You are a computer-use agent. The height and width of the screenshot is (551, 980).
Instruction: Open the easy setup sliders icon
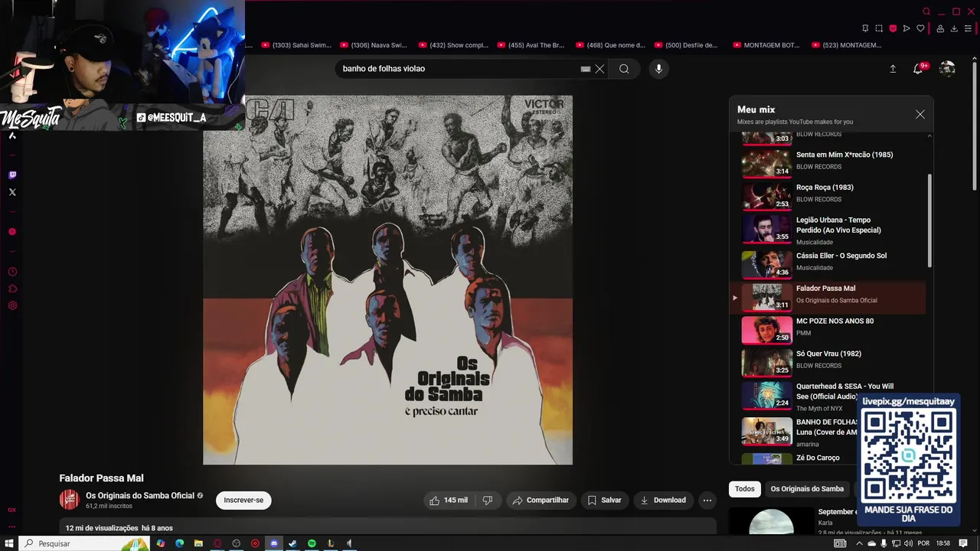[969, 28]
